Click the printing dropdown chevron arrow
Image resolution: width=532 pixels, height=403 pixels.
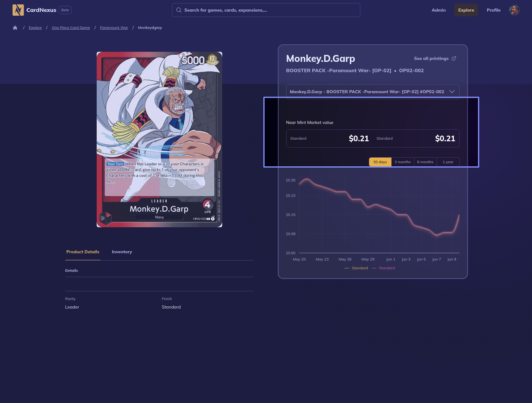452,92
